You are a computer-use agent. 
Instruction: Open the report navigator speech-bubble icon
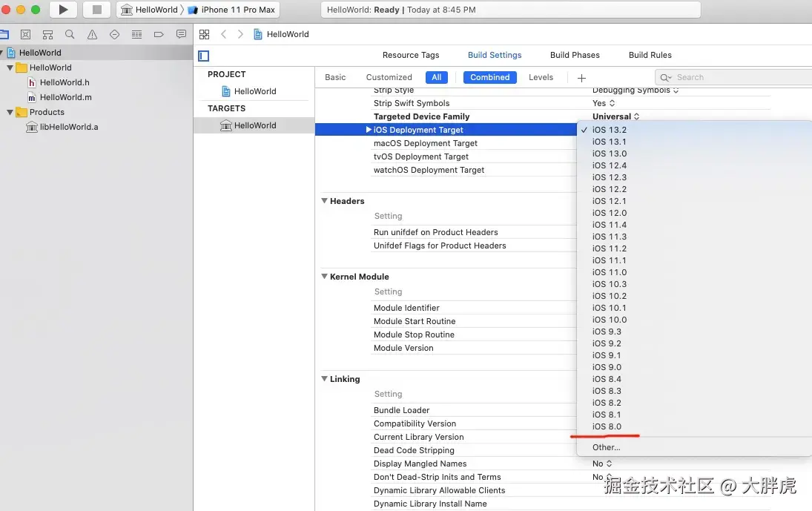tap(181, 34)
